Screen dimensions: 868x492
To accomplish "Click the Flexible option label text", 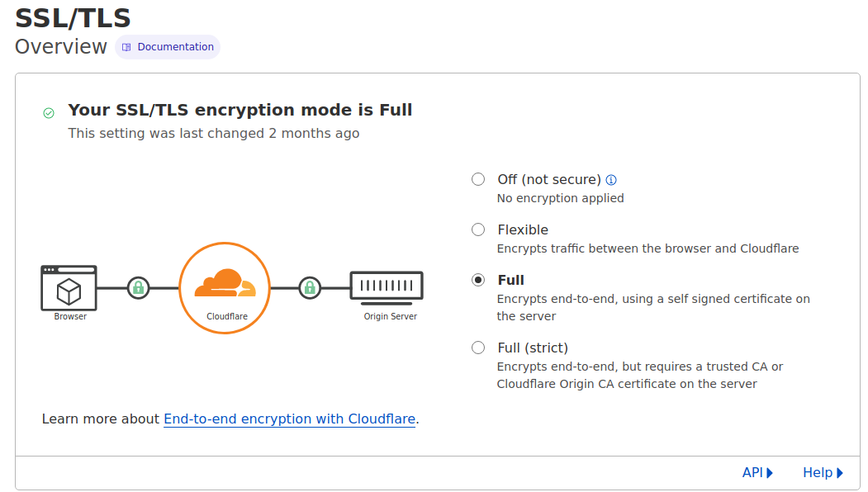I will click(523, 229).
